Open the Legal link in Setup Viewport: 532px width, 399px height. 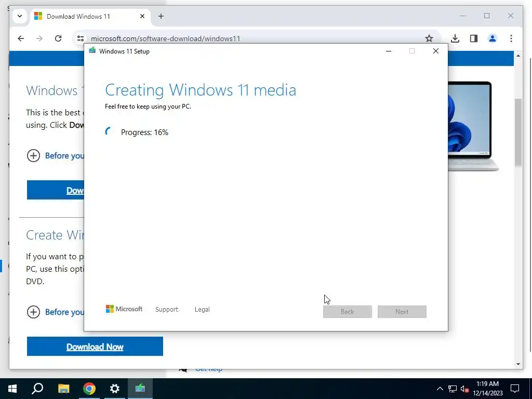pos(202,310)
